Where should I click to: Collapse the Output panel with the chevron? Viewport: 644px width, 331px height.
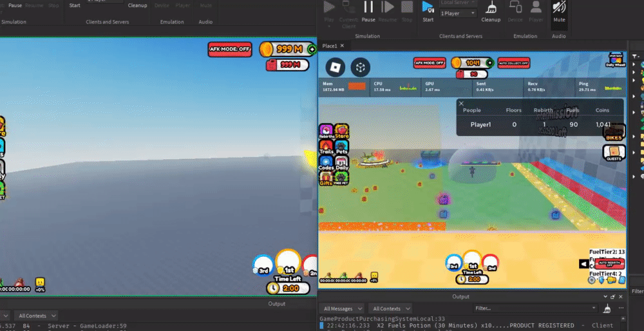coord(605,296)
